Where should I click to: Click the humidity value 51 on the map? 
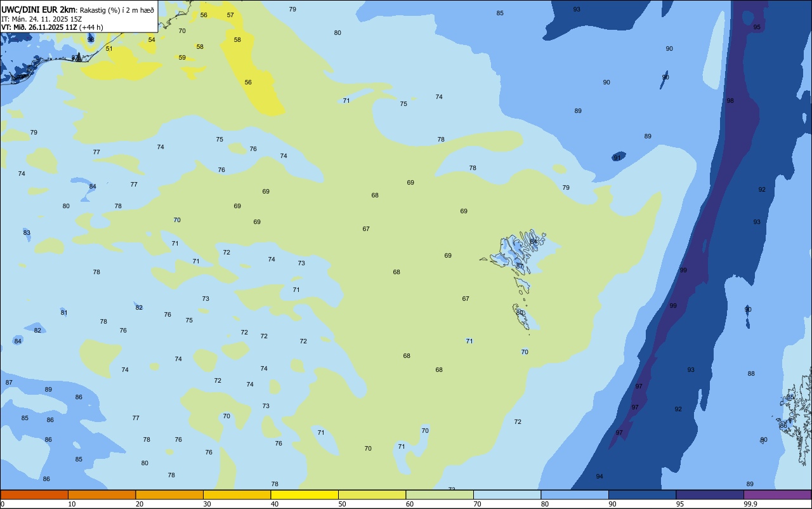(109, 49)
